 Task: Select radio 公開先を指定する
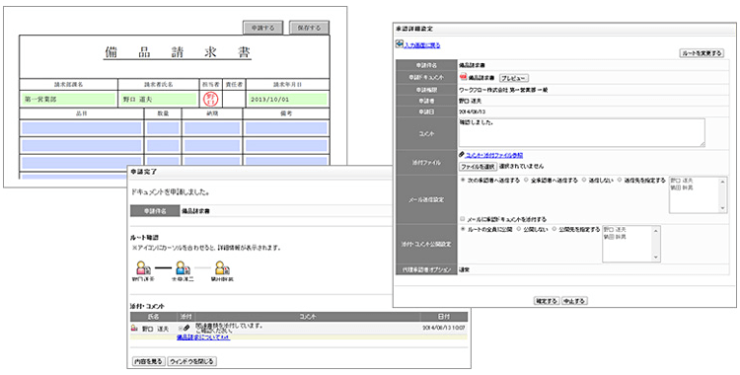point(554,229)
